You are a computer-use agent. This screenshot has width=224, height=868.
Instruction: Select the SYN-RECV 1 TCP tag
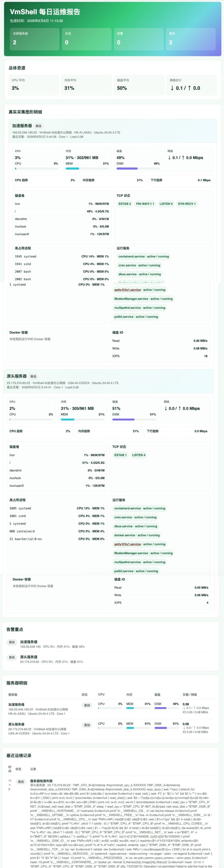pos(187,204)
